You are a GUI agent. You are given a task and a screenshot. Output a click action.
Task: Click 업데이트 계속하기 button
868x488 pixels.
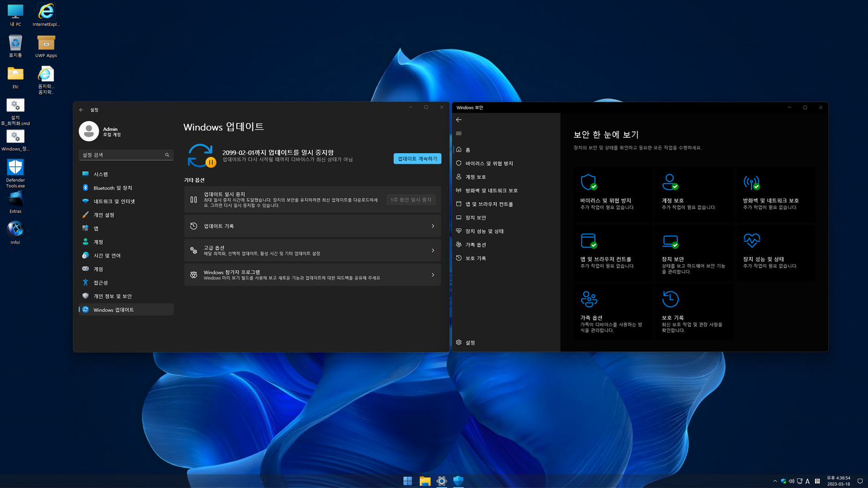(417, 158)
